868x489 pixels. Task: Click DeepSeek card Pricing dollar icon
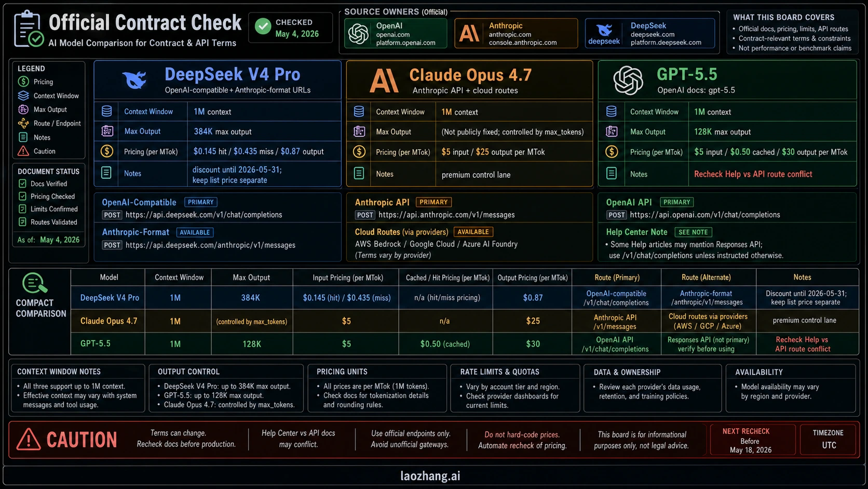tap(107, 151)
